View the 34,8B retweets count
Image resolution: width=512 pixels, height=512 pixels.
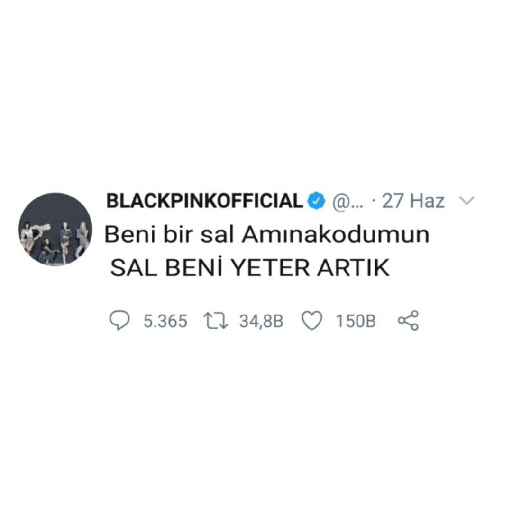(x=261, y=321)
